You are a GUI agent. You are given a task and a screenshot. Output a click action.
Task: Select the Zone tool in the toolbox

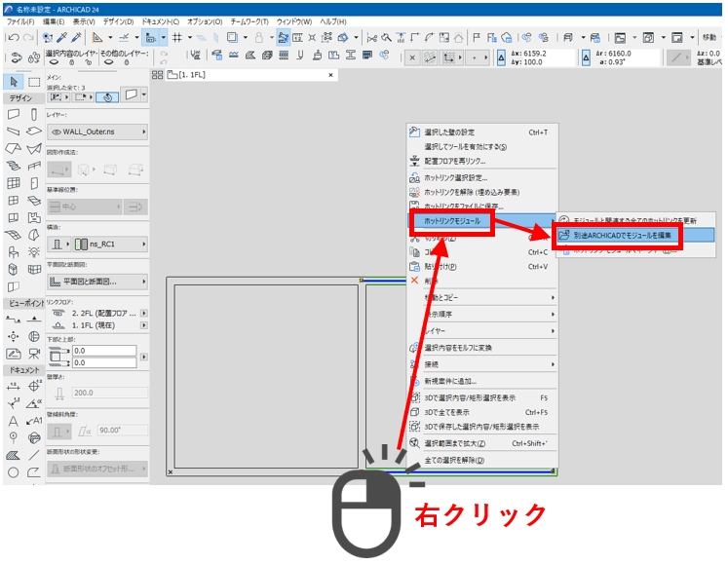point(34,218)
